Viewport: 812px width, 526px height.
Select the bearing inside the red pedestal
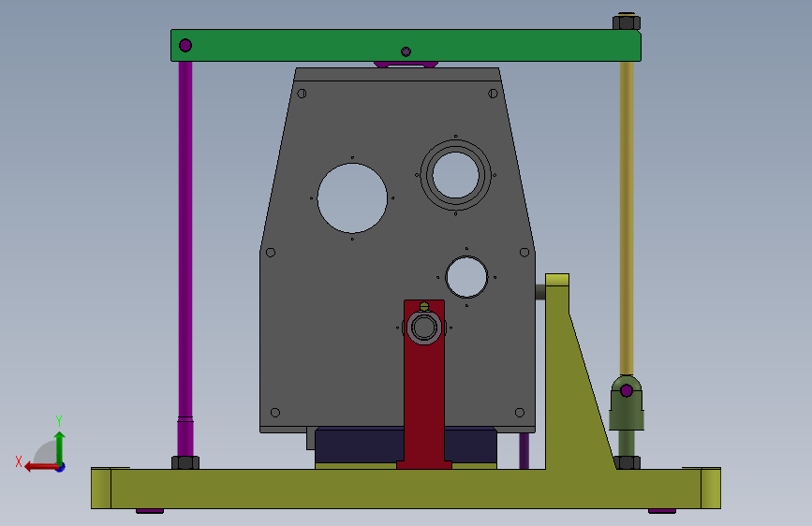pos(424,328)
